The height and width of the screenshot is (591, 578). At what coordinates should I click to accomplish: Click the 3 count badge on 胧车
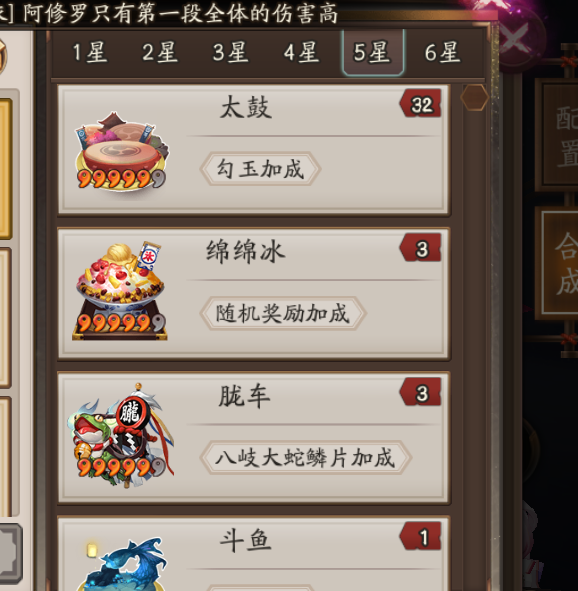tap(421, 392)
